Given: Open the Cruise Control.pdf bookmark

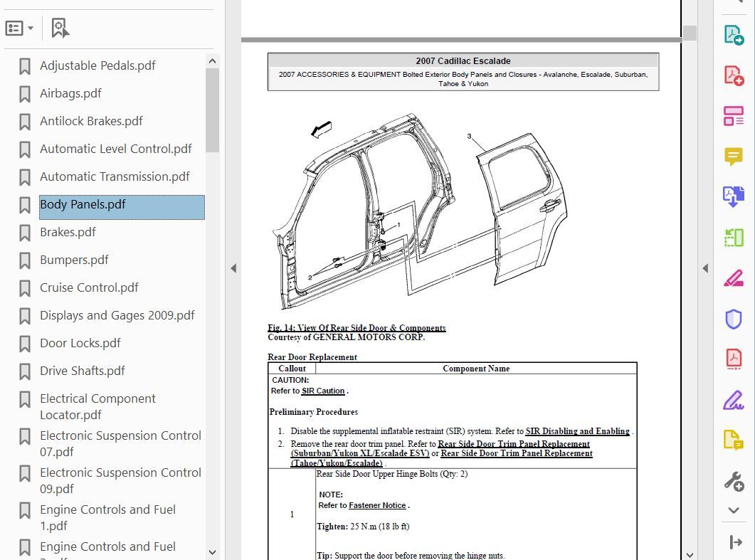Looking at the screenshot, I should pos(89,287).
